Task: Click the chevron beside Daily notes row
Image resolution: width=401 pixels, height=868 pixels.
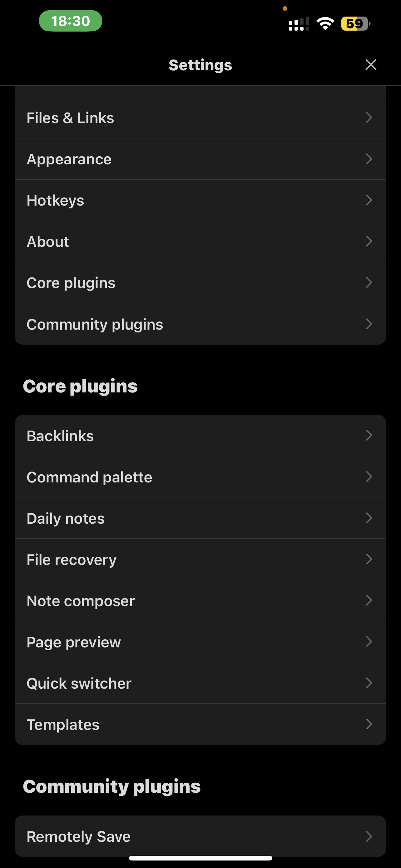Action: pyautogui.click(x=369, y=518)
